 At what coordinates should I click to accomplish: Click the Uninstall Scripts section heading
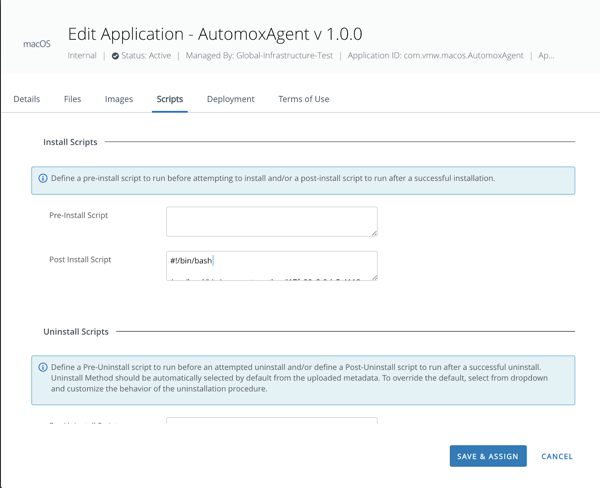click(76, 332)
